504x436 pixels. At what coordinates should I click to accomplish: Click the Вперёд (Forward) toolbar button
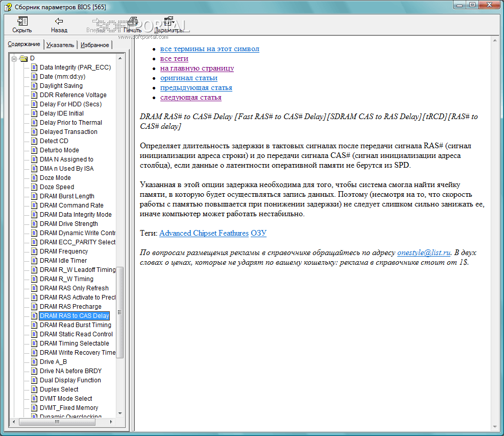click(x=96, y=25)
